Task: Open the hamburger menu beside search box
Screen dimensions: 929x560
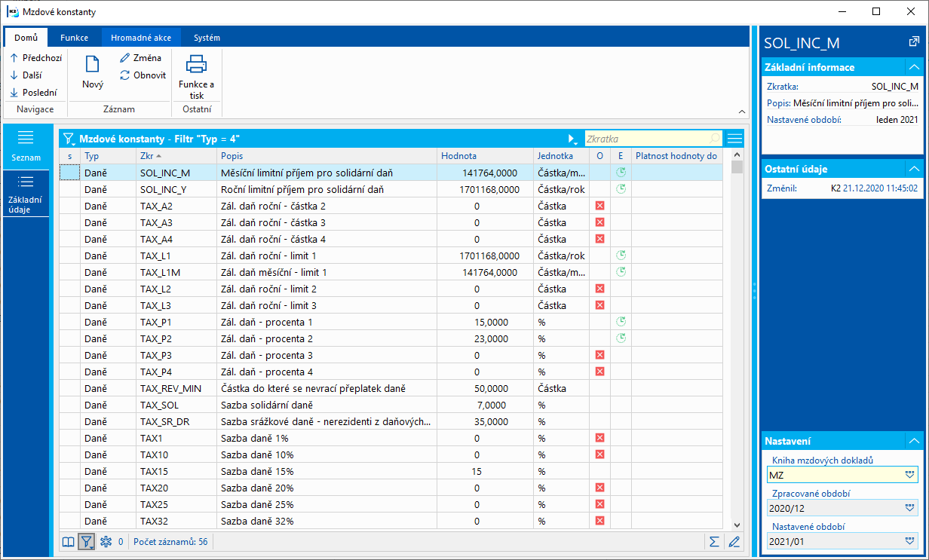Action: click(x=734, y=139)
